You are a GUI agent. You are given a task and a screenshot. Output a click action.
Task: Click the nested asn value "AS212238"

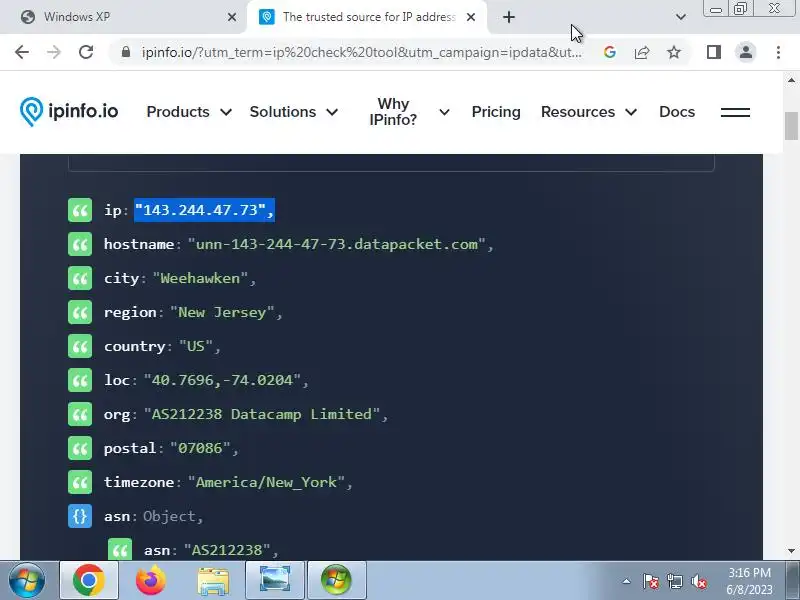227,550
